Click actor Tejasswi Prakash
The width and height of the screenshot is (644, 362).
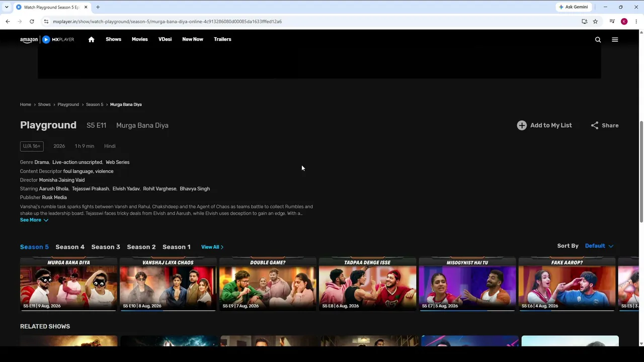click(x=91, y=189)
